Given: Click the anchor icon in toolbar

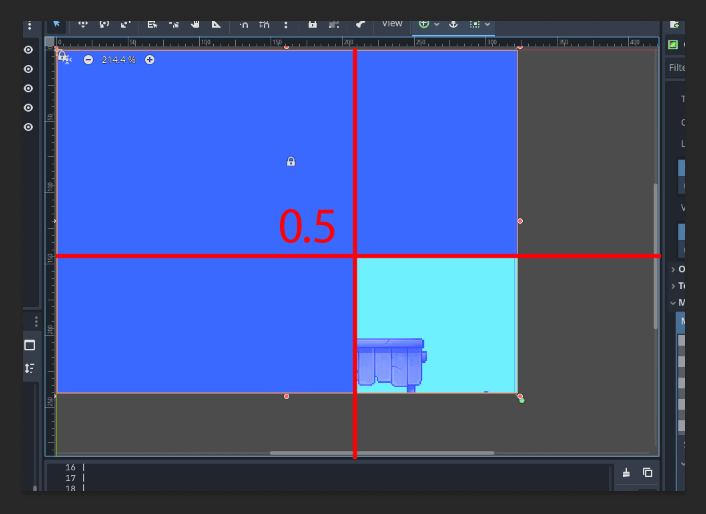Looking at the screenshot, I should pos(453,24).
